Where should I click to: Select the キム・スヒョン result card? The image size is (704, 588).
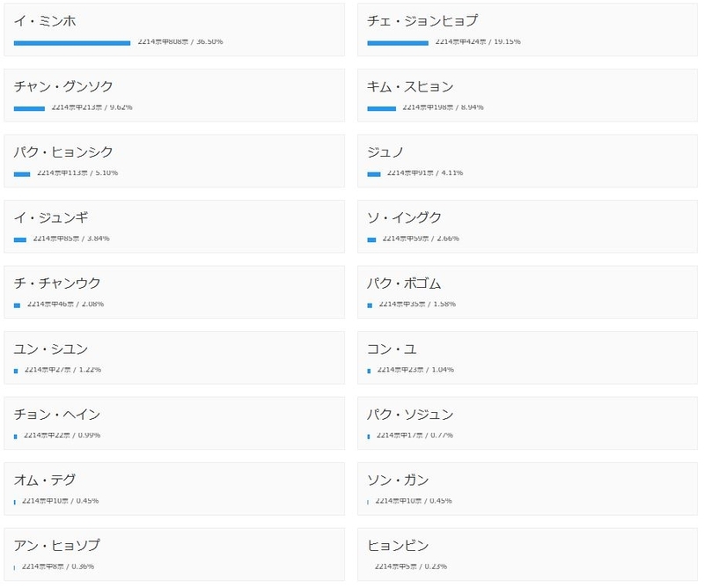pos(527,95)
